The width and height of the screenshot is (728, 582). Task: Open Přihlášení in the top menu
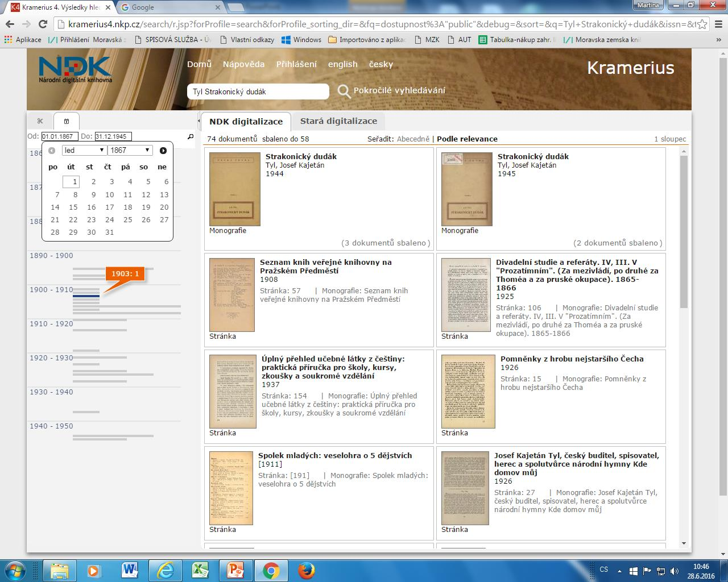click(x=296, y=64)
